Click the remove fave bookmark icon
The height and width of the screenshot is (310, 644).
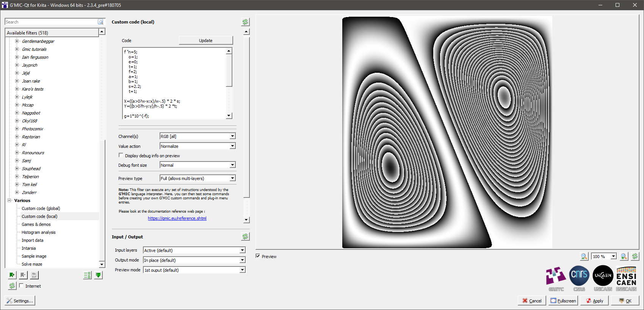point(23,275)
